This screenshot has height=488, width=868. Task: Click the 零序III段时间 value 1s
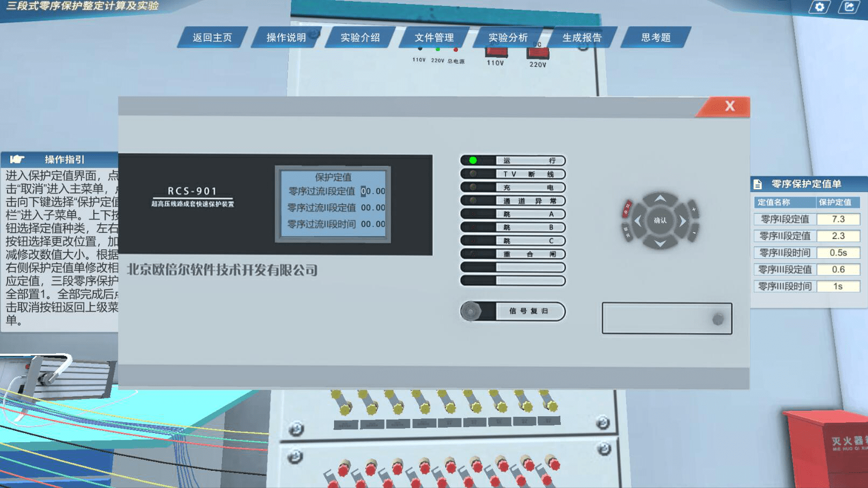point(838,286)
